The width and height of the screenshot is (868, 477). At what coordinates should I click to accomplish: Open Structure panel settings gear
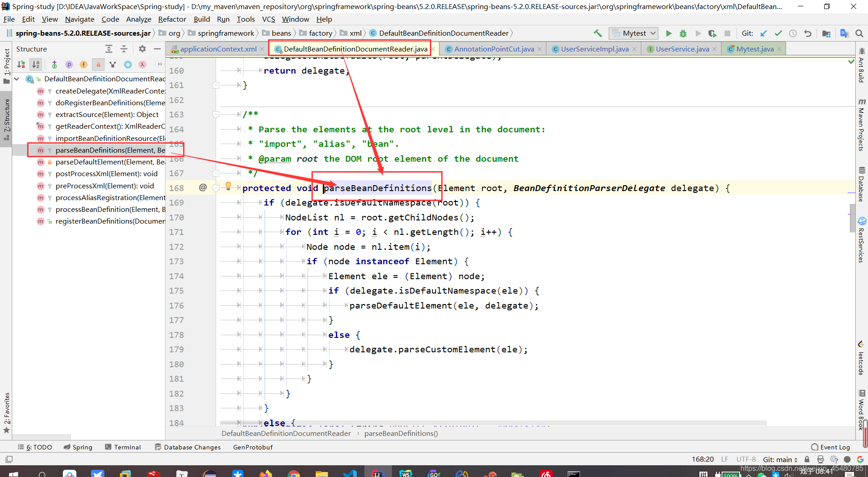point(142,49)
